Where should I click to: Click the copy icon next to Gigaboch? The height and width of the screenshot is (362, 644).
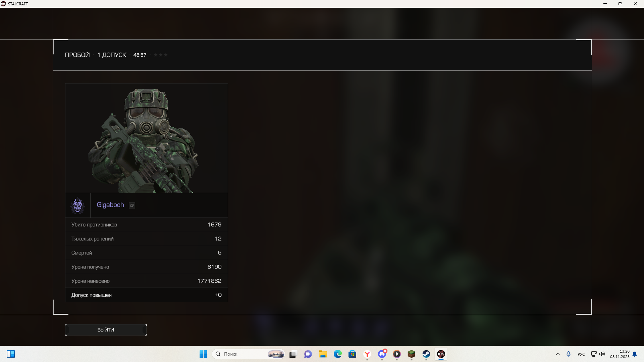click(x=132, y=205)
